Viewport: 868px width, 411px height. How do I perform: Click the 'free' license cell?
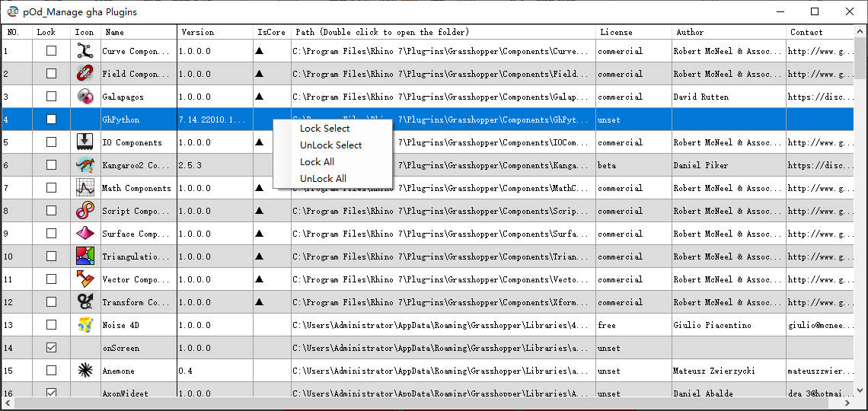click(633, 325)
